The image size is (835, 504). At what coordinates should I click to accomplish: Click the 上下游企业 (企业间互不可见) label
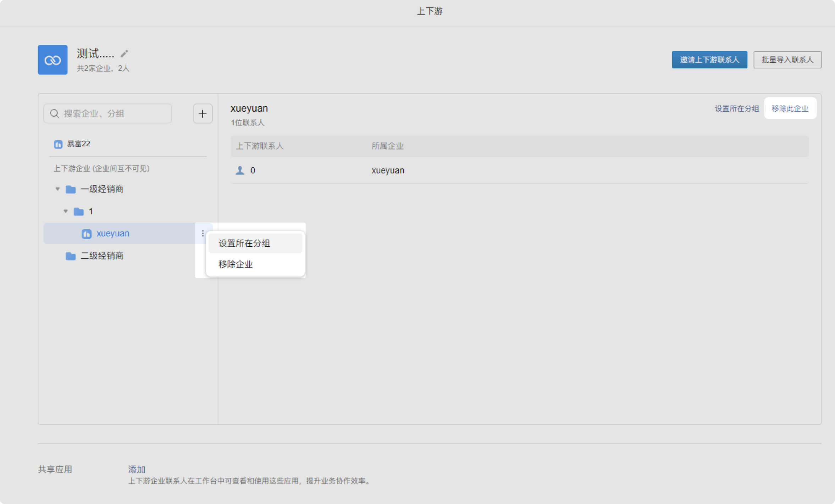coord(101,168)
